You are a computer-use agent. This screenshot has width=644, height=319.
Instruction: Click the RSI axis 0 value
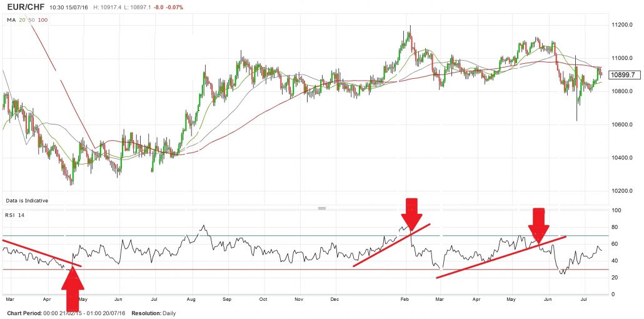tap(613, 295)
